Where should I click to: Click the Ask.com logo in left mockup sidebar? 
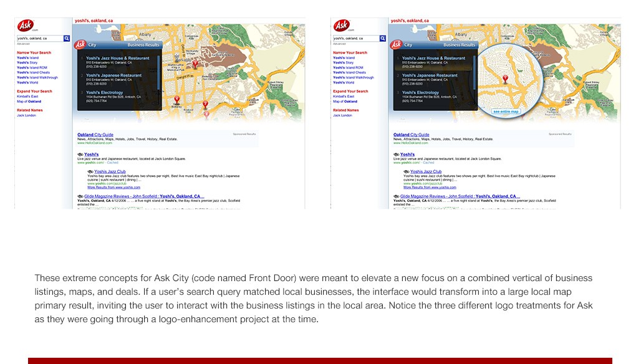[x=27, y=26]
